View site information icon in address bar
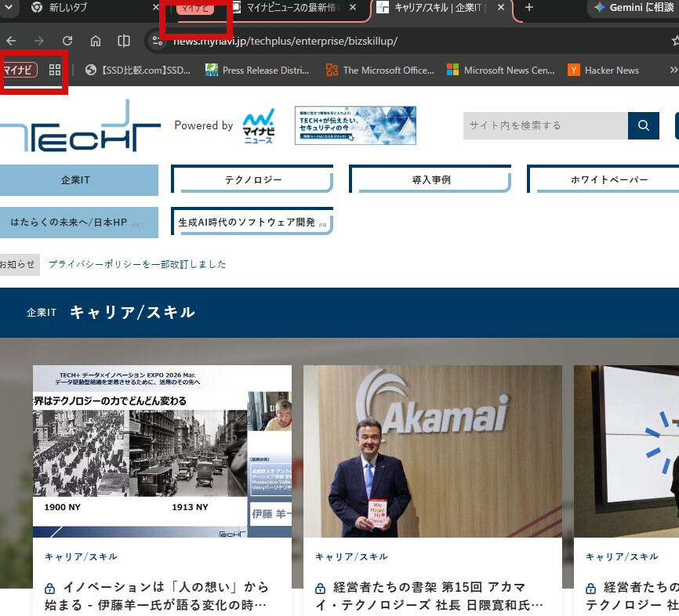The image size is (679, 616). coord(158,41)
